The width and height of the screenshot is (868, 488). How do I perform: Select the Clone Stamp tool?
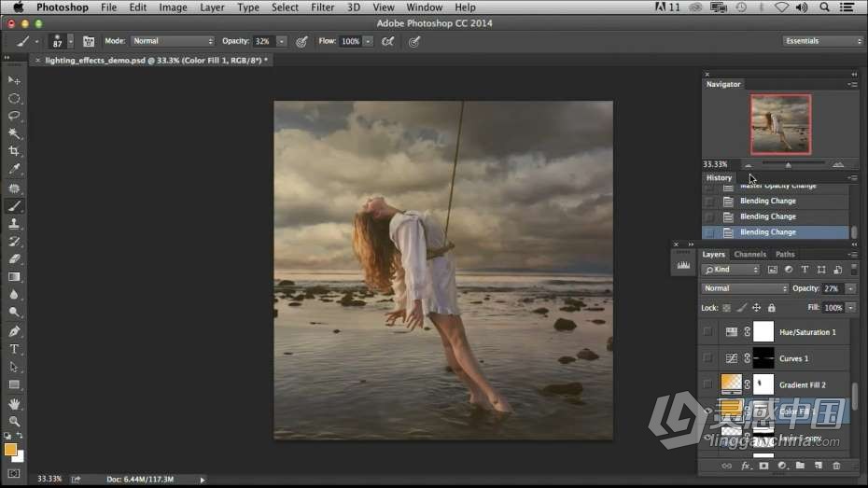(x=14, y=224)
